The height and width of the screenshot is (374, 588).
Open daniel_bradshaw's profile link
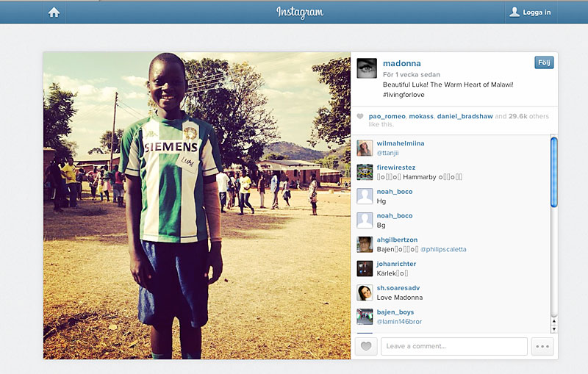(465, 116)
